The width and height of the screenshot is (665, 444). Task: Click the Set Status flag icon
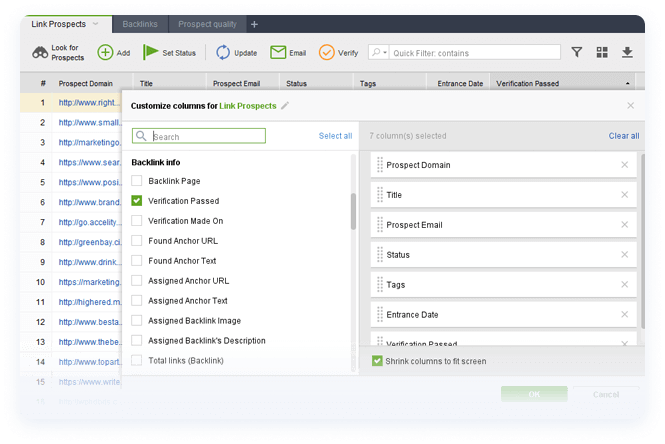click(x=151, y=53)
